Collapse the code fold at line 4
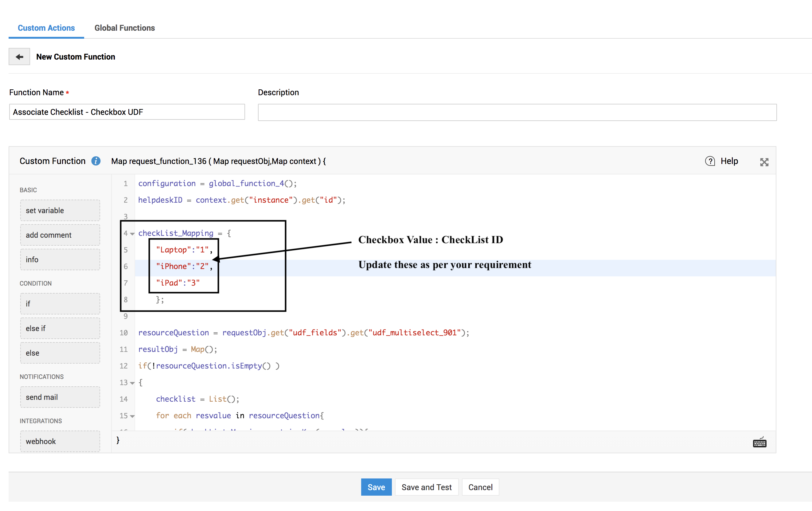This screenshot has height=511, width=812. click(x=132, y=234)
